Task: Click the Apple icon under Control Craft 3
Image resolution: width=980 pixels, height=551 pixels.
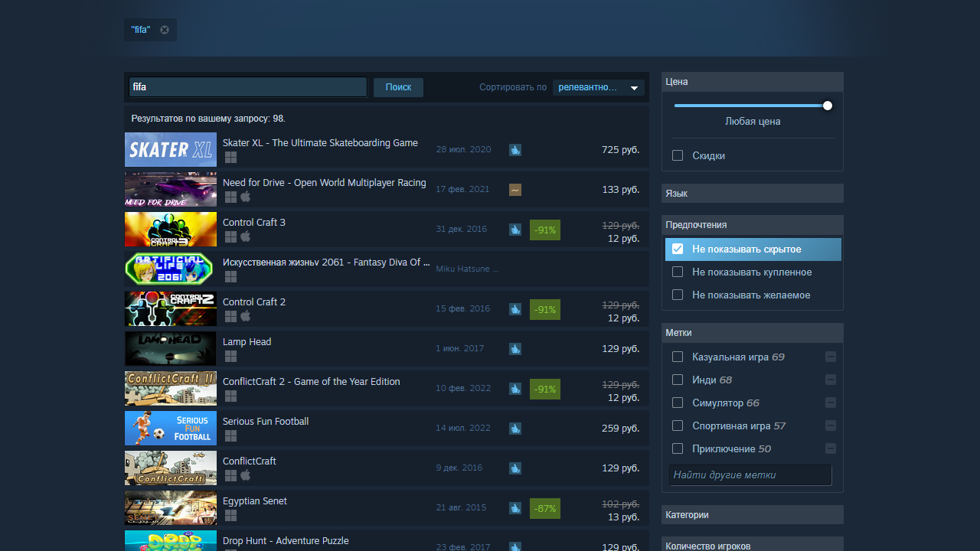Action: pos(246,236)
